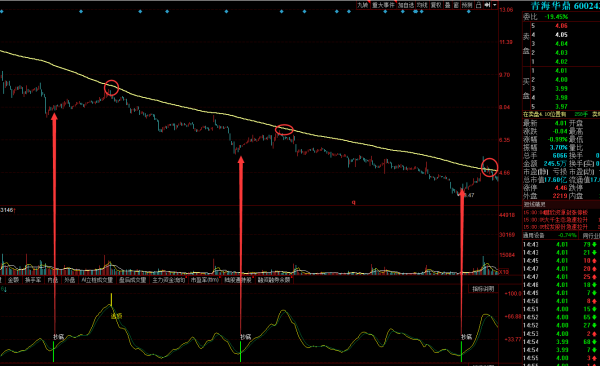Click the 窗 window button
Screen dimensions: 600x366
coord(456,5)
